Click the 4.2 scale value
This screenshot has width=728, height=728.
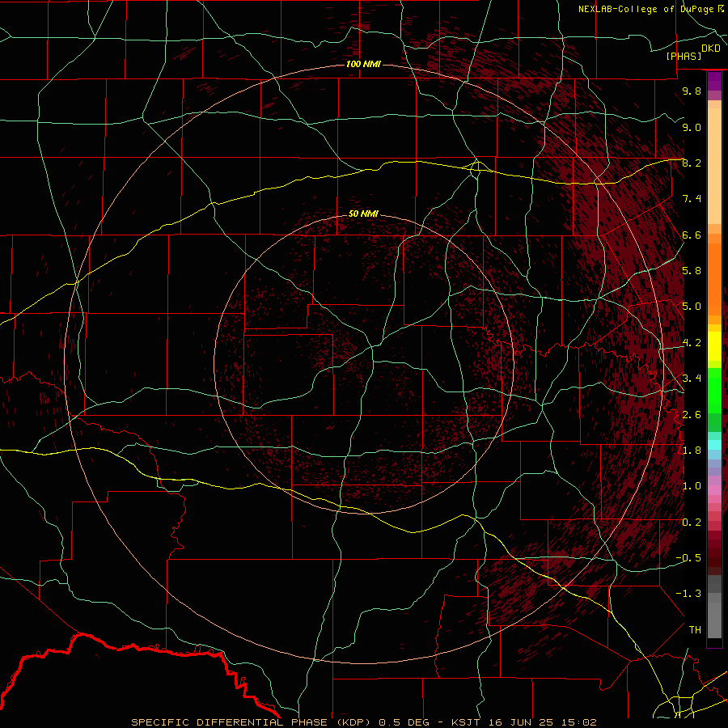692,343
